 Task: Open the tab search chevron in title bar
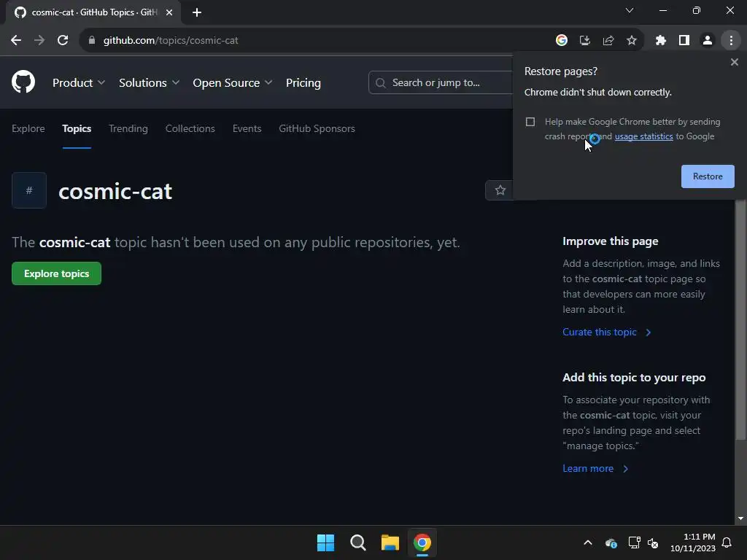630,10
